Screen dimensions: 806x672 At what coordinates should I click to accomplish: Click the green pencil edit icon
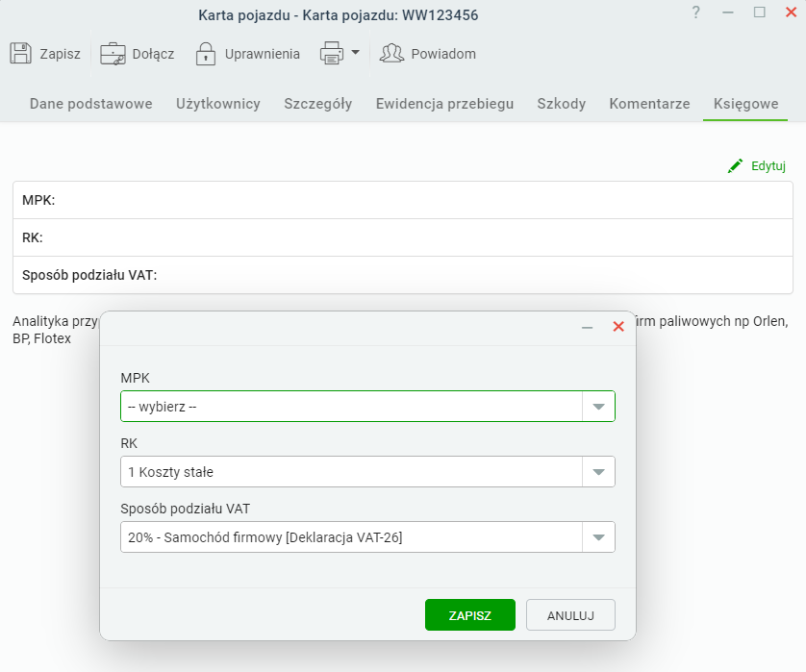pos(735,166)
